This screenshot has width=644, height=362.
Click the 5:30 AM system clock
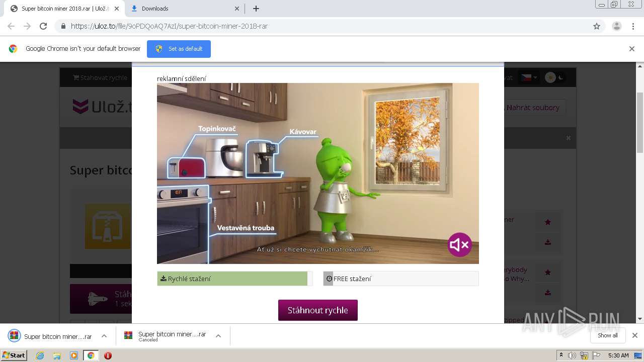tap(618, 355)
